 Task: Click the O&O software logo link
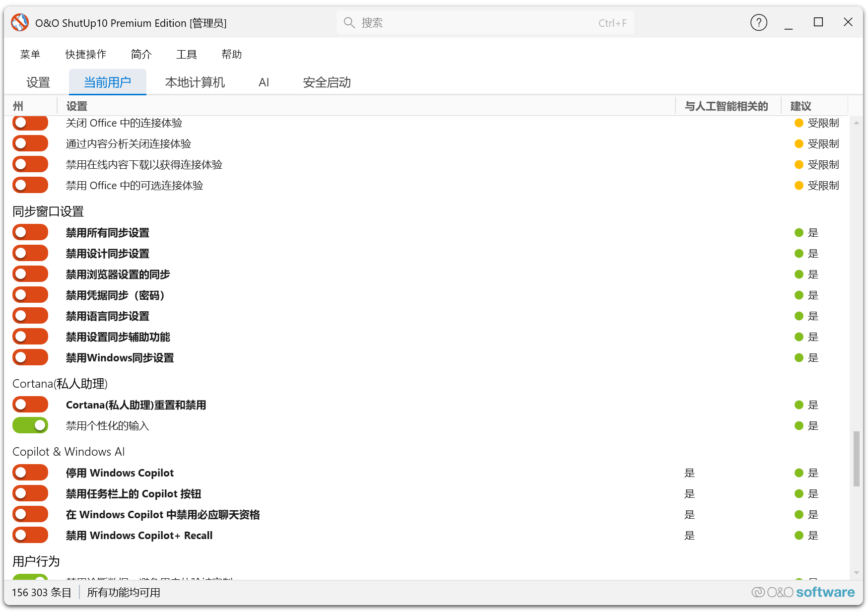[803, 592]
